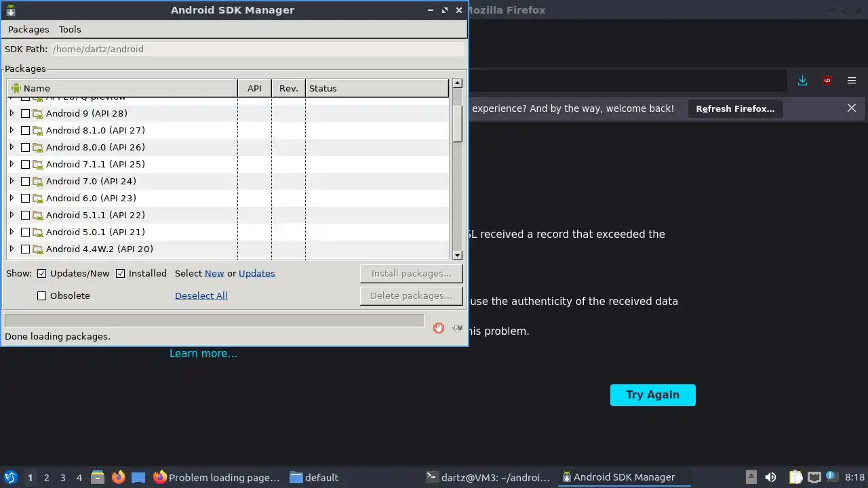Click the Select New link
The height and width of the screenshot is (488, 868).
(214, 273)
